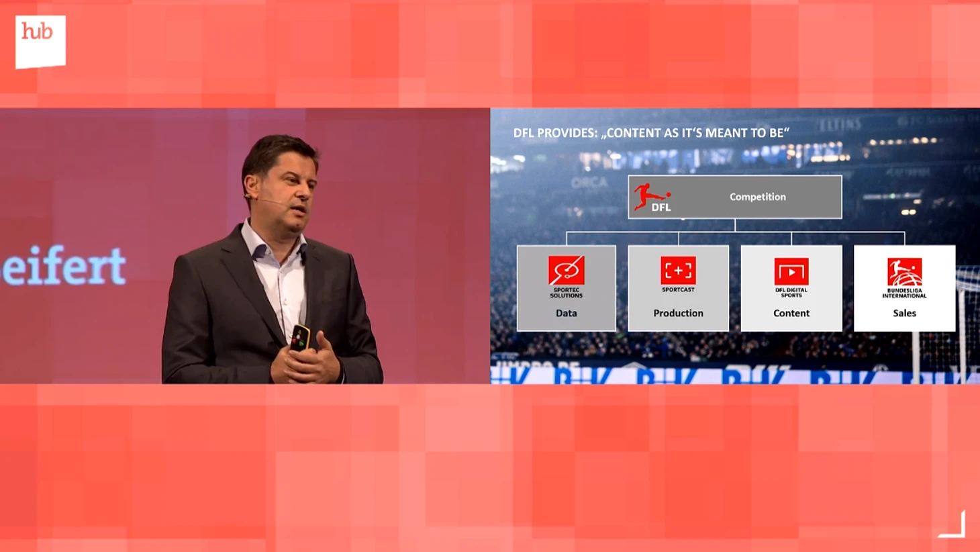This screenshot has height=552, width=980.
Task: Select the Sales label
Action: coord(904,313)
